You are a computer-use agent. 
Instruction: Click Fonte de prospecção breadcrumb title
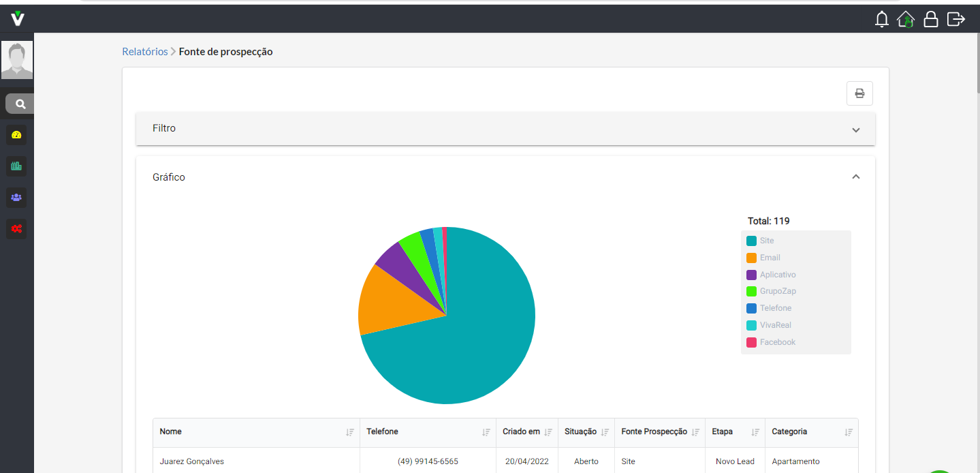point(226,52)
